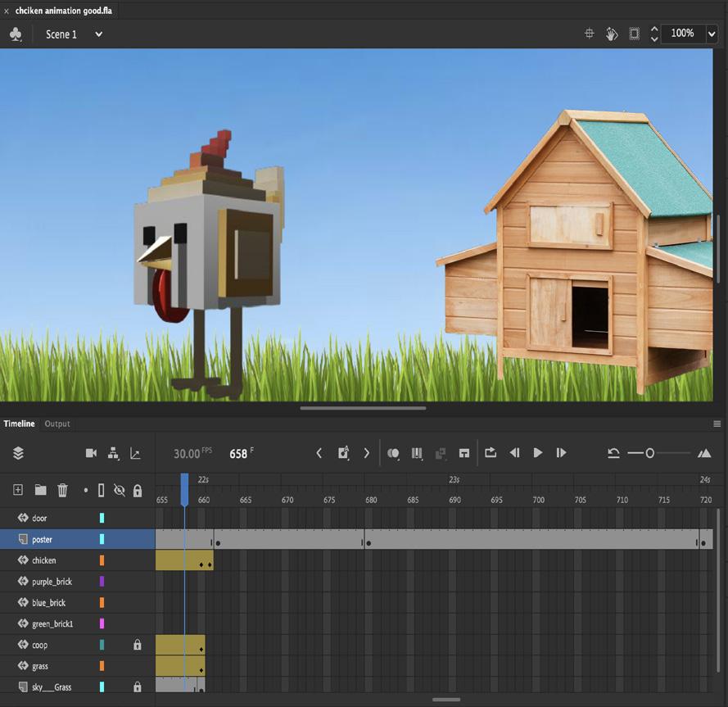
Task: Click the Delete layer trash icon
Action: (x=62, y=490)
